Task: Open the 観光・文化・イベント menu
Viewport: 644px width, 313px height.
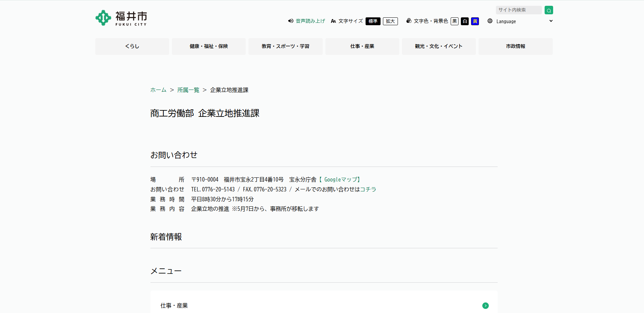Action: point(439,46)
